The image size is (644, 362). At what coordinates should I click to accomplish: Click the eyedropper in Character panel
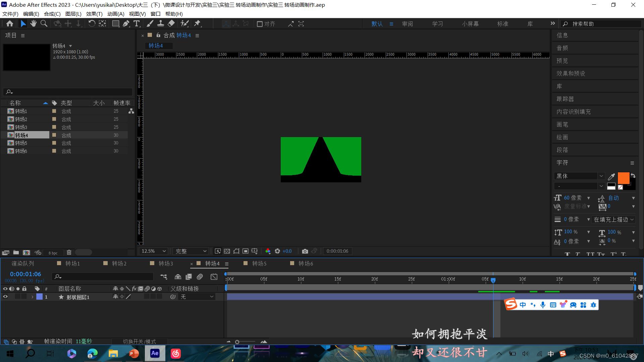pos(611,177)
